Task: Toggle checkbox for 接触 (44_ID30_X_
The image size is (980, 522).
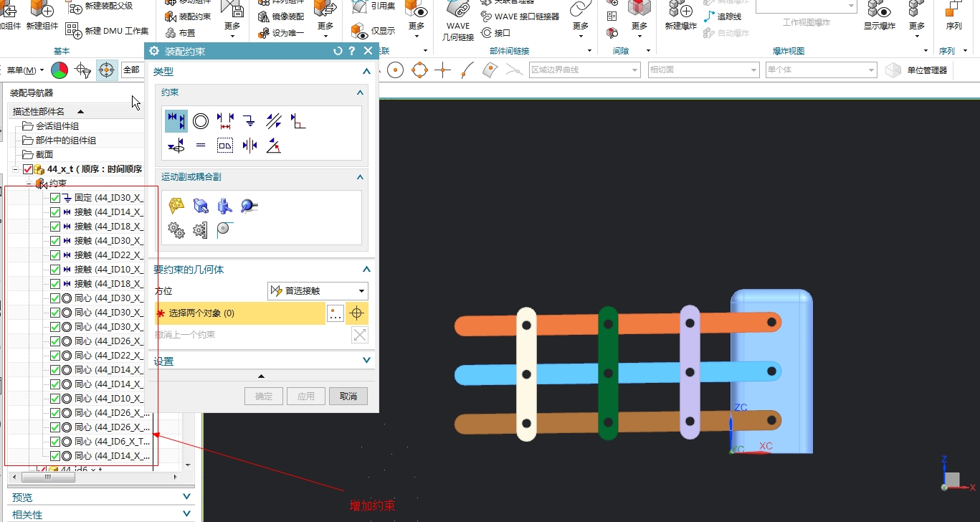Action: pos(55,241)
